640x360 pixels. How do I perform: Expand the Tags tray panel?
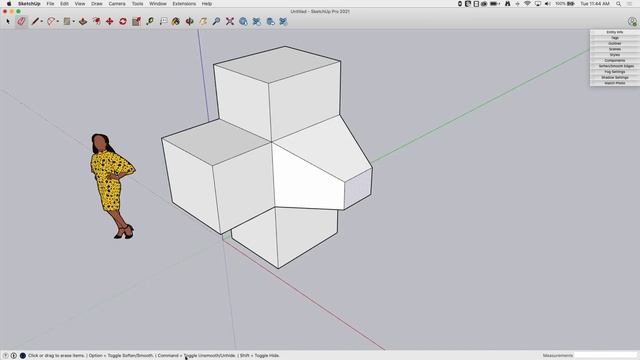click(x=615, y=38)
